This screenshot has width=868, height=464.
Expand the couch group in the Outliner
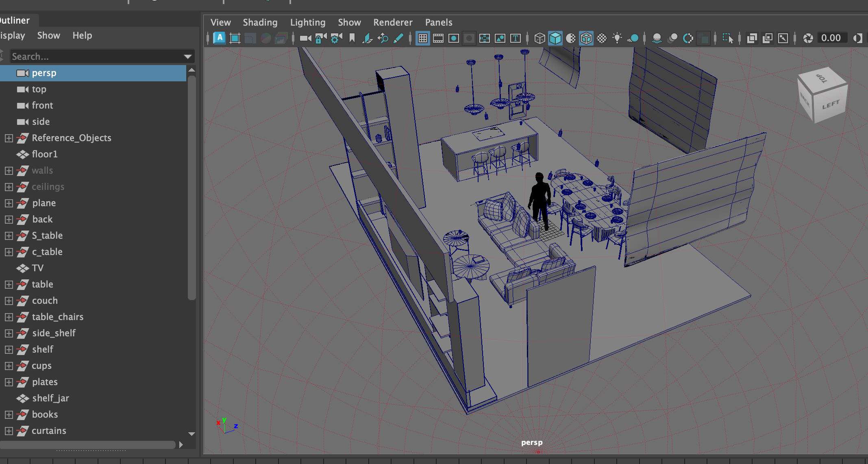(9, 301)
